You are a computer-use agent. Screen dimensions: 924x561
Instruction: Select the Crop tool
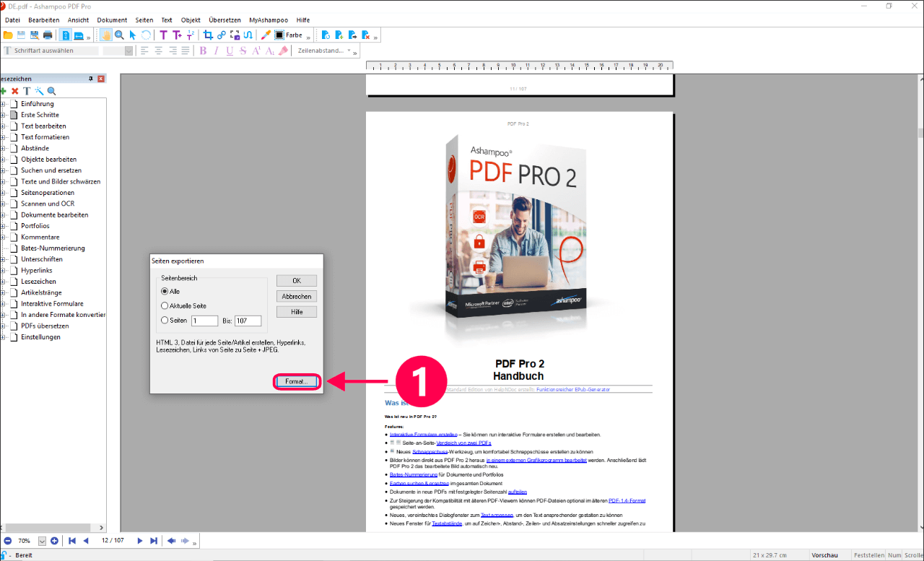tap(209, 35)
